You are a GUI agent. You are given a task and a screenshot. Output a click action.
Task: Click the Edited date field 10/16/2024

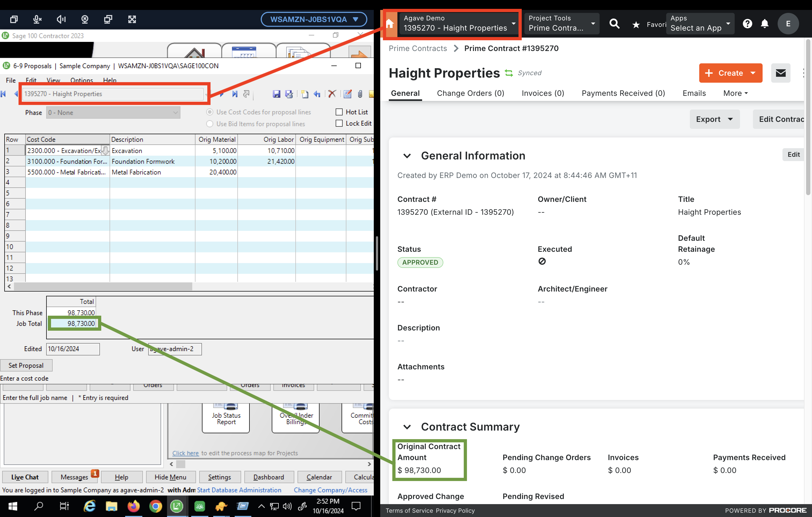coord(73,349)
